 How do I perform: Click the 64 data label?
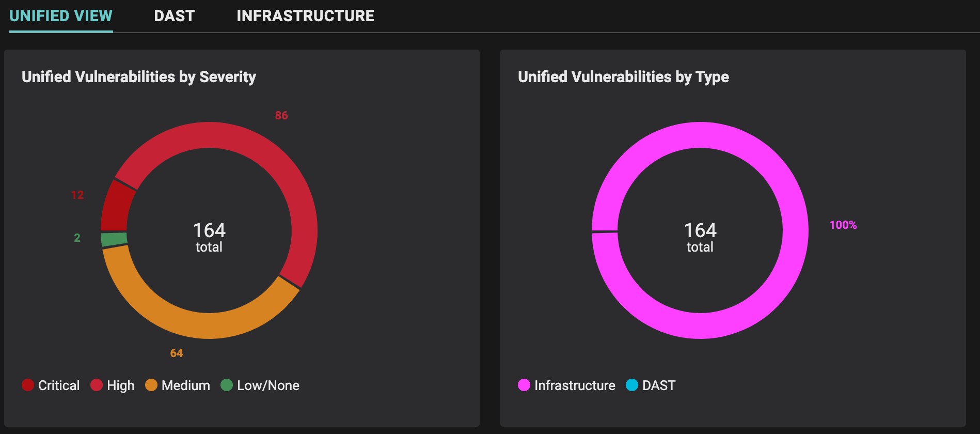(x=177, y=353)
